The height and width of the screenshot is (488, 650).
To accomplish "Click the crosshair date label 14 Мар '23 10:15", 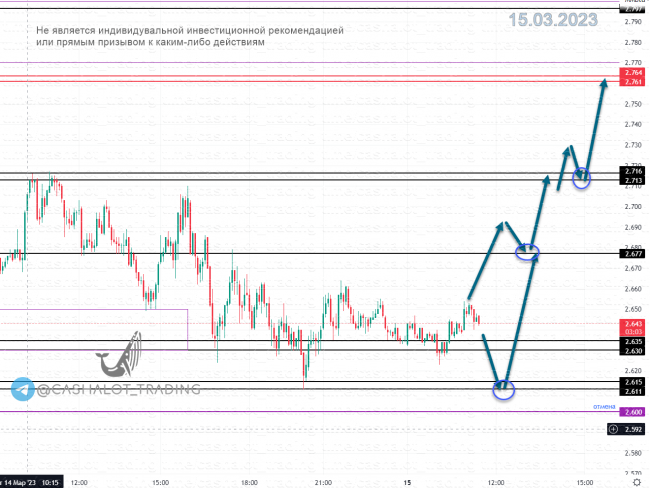I will [x=30, y=483].
